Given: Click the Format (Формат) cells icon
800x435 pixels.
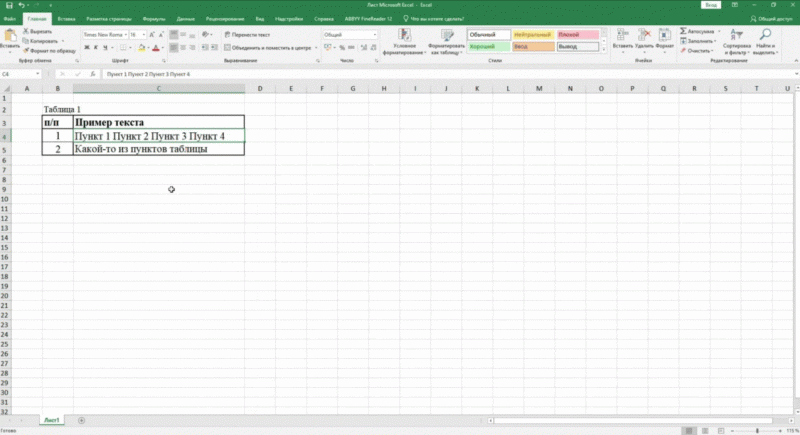Looking at the screenshot, I should point(664,39).
